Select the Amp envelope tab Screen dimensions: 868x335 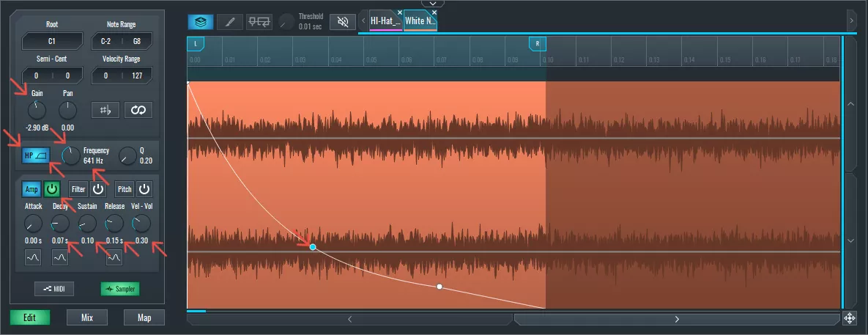pyautogui.click(x=31, y=189)
